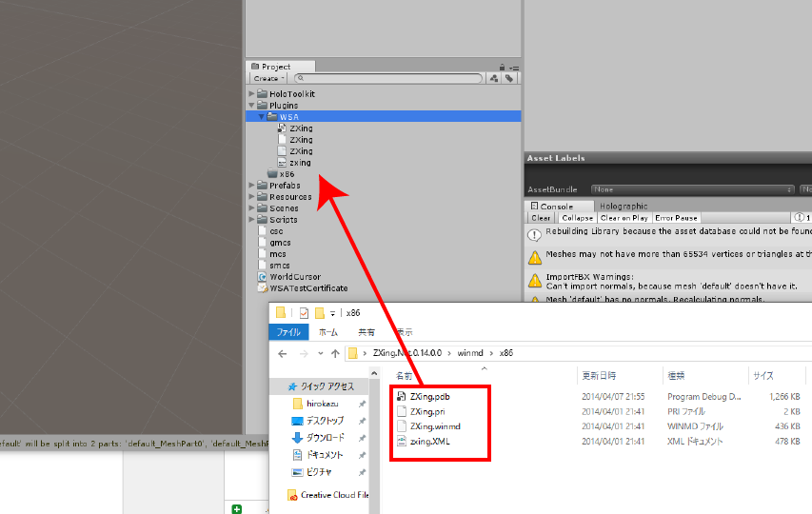Image resolution: width=812 pixels, height=514 pixels.
Task: Click the Explorer title bar folder icon
Action: [281, 312]
